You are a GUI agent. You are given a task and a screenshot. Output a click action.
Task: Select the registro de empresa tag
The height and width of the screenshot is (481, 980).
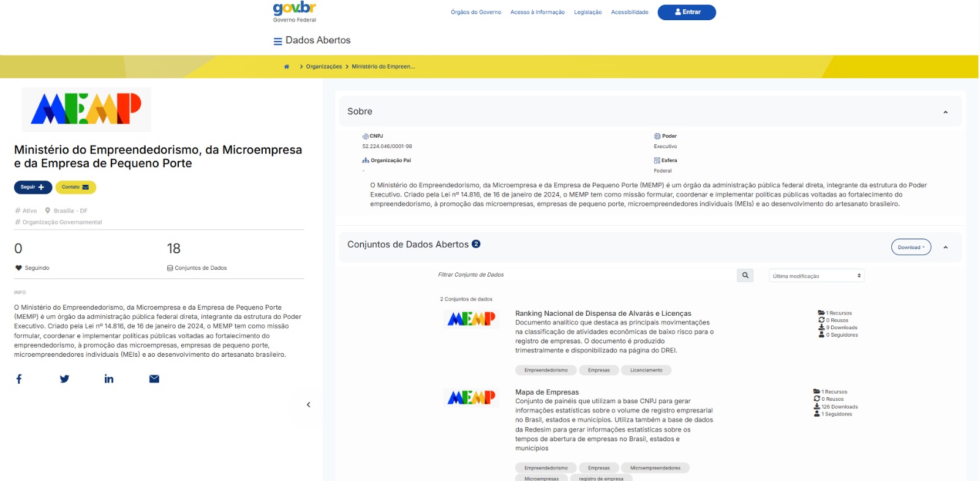tap(601, 478)
